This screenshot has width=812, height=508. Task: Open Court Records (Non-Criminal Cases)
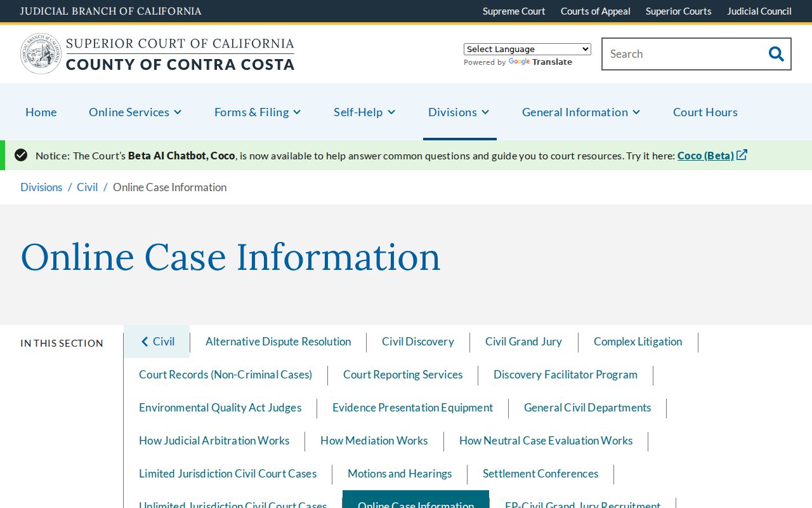tap(226, 375)
